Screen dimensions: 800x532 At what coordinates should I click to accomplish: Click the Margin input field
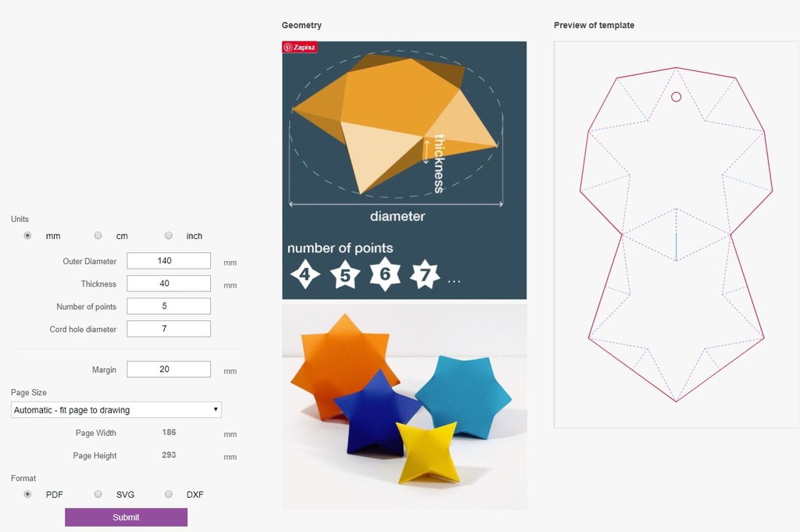click(169, 370)
